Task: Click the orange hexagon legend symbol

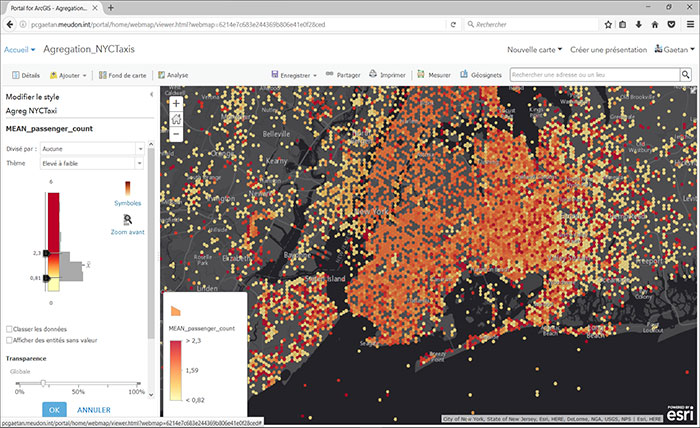Action: 175,311
